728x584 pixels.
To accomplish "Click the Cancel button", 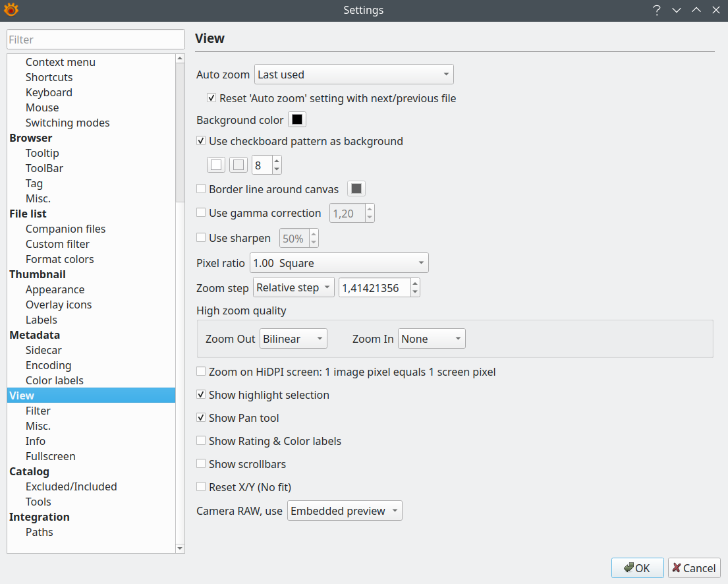I will click(694, 568).
